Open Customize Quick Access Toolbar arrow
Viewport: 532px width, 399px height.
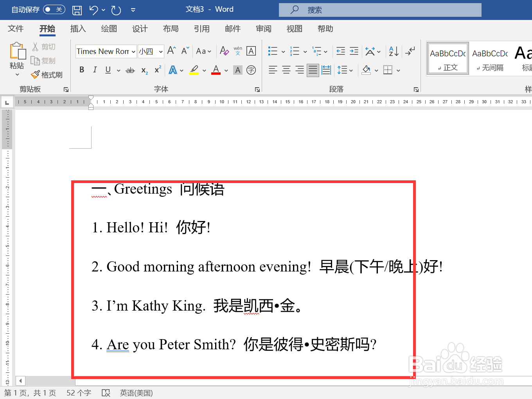[x=133, y=10]
